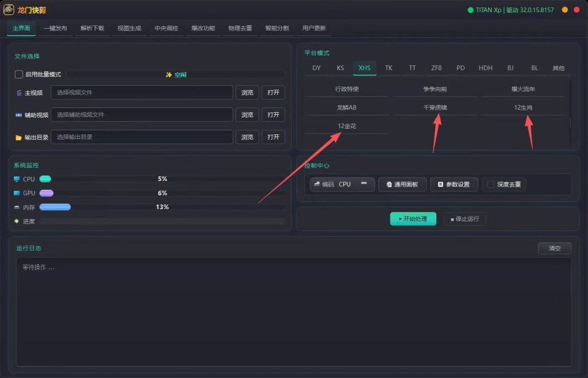Screen dimensions: 588x378
Task: Select the XHS platform tab
Action: coord(365,68)
